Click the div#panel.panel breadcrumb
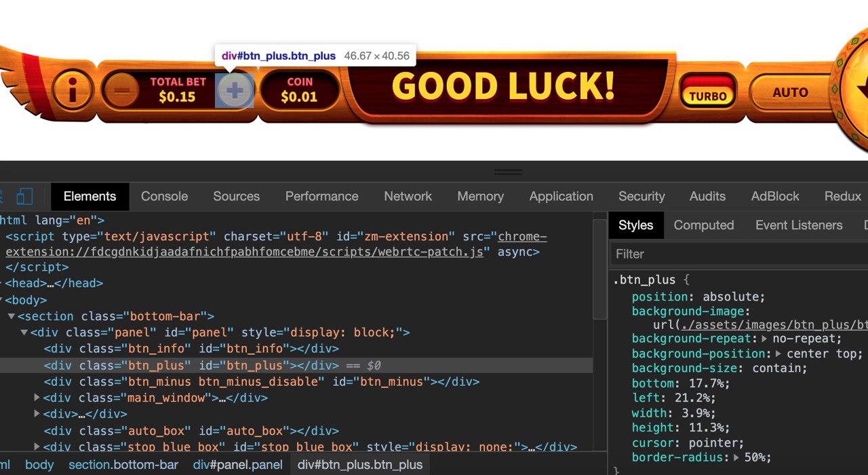The height and width of the screenshot is (475, 868). pos(238,465)
